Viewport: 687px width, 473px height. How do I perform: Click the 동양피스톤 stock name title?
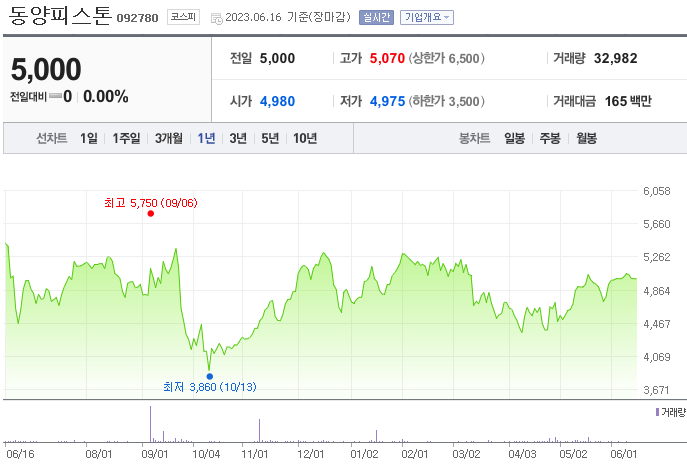pyautogui.click(x=60, y=15)
